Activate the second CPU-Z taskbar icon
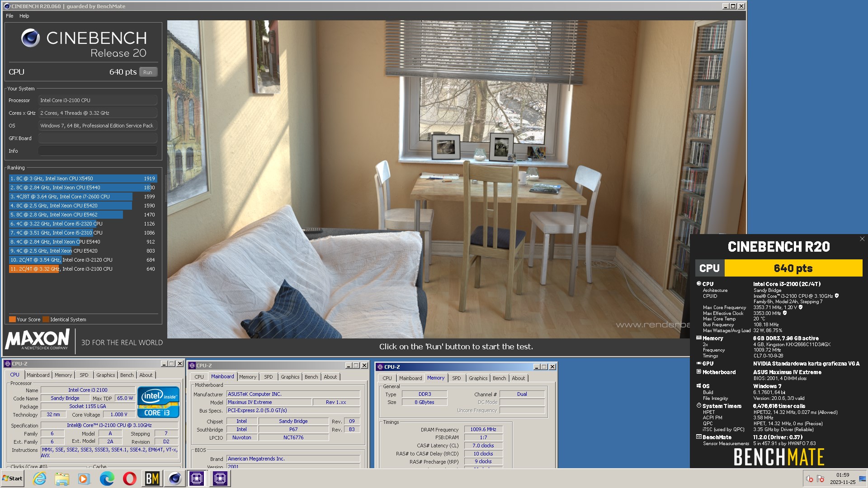 [x=220, y=479]
